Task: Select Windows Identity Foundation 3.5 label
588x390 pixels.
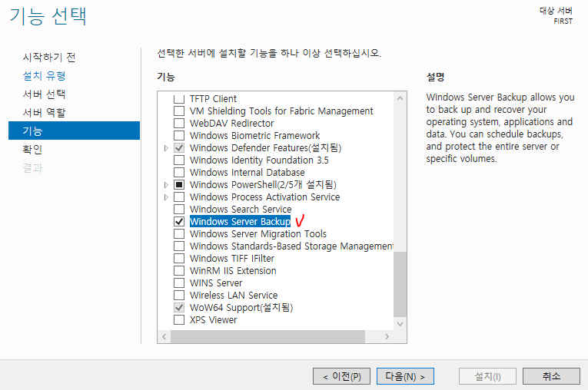Action: 259,160
